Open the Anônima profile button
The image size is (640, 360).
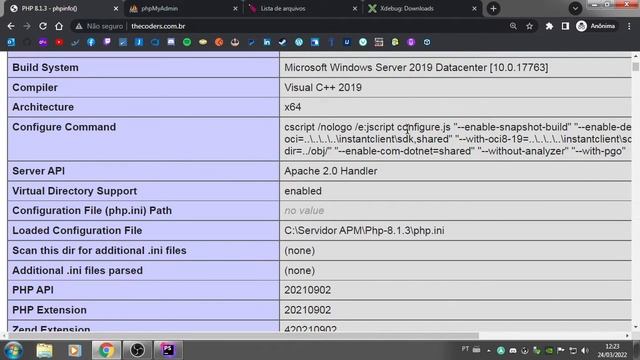click(x=596, y=26)
